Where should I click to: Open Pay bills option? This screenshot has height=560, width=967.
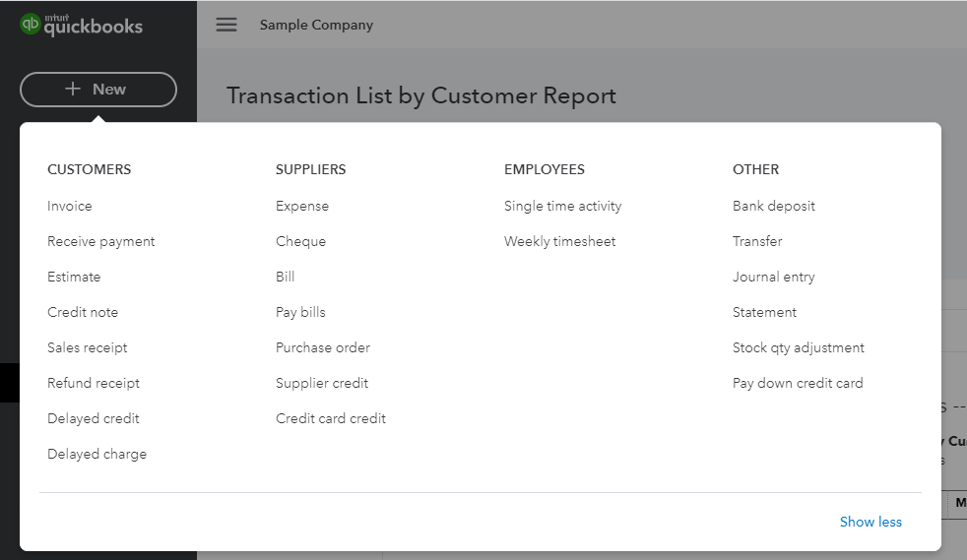pos(300,312)
